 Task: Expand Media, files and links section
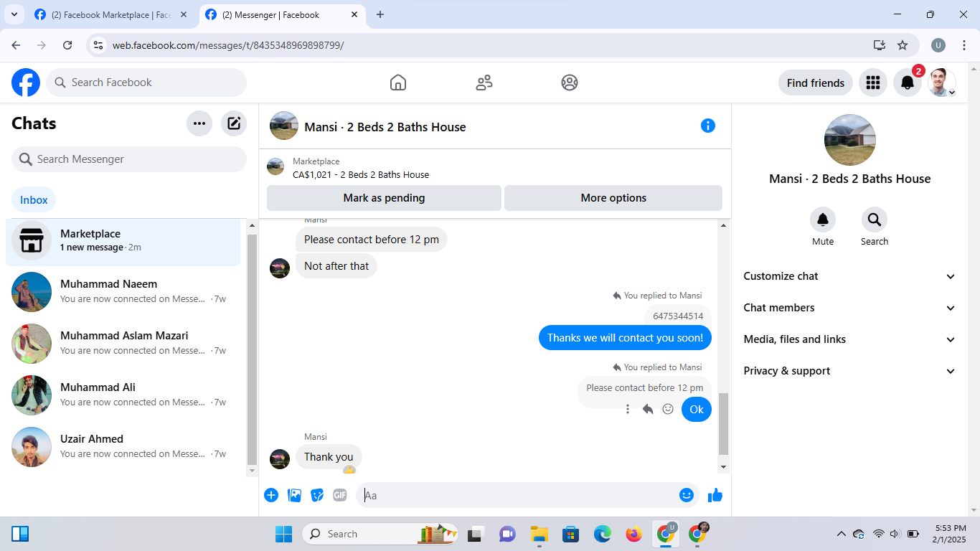(x=850, y=339)
